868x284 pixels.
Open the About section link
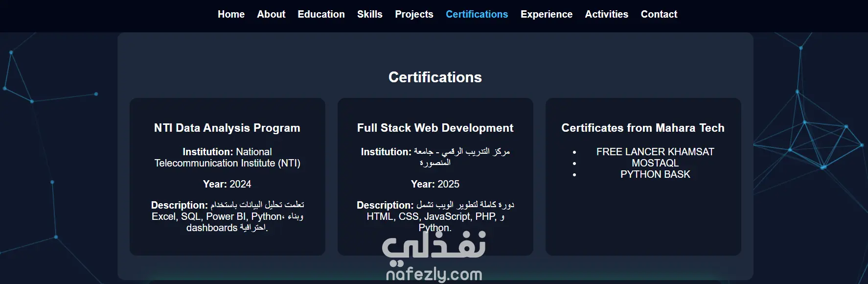[271, 14]
